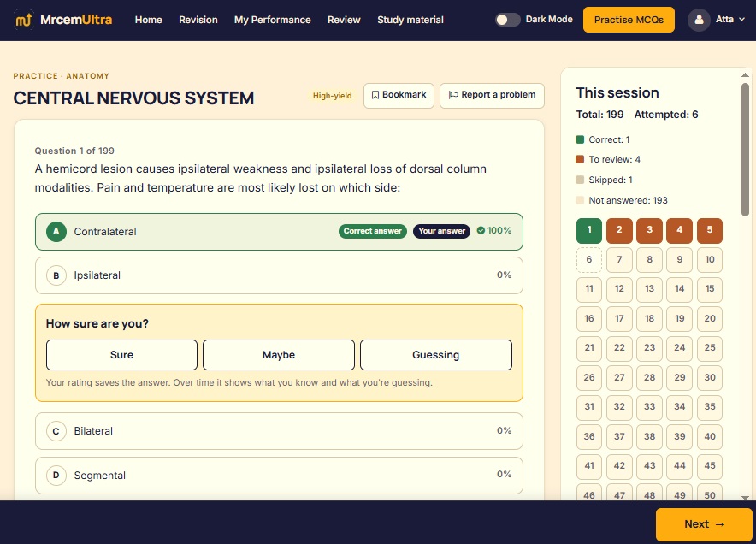The height and width of the screenshot is (544, 756).
Task: Click the Not answered legend swatch
Action: point(580,200)
